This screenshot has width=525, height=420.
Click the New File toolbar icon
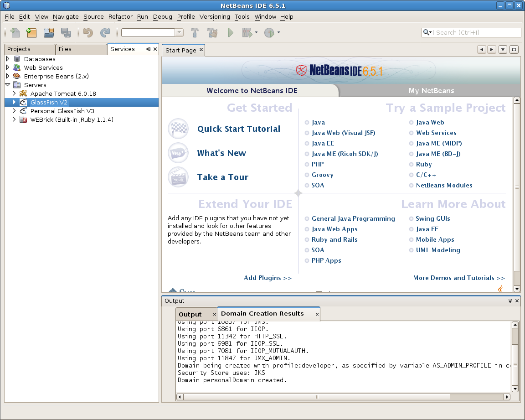click(15, 32)
